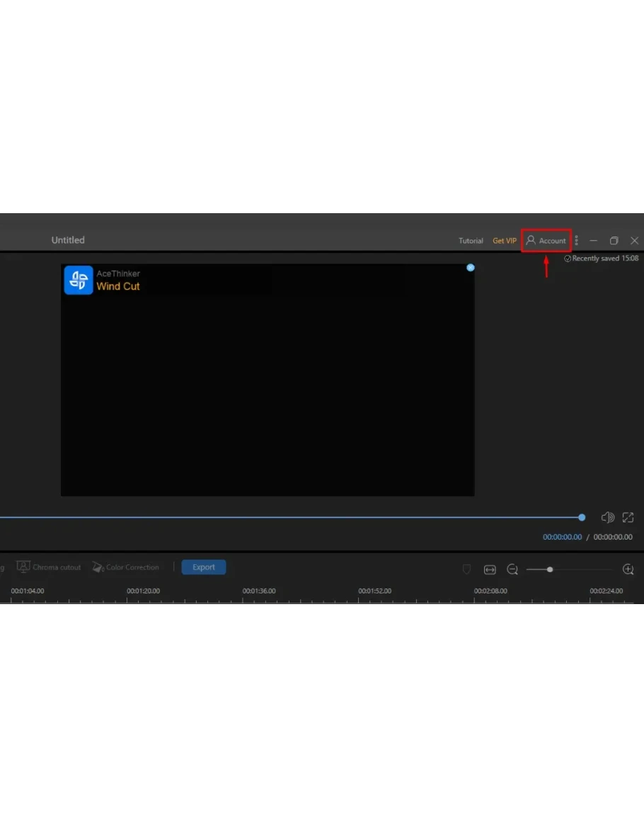Zoom in the timeline with plus icon
This screenshot has width=644, height=818.
pos(628,569)
